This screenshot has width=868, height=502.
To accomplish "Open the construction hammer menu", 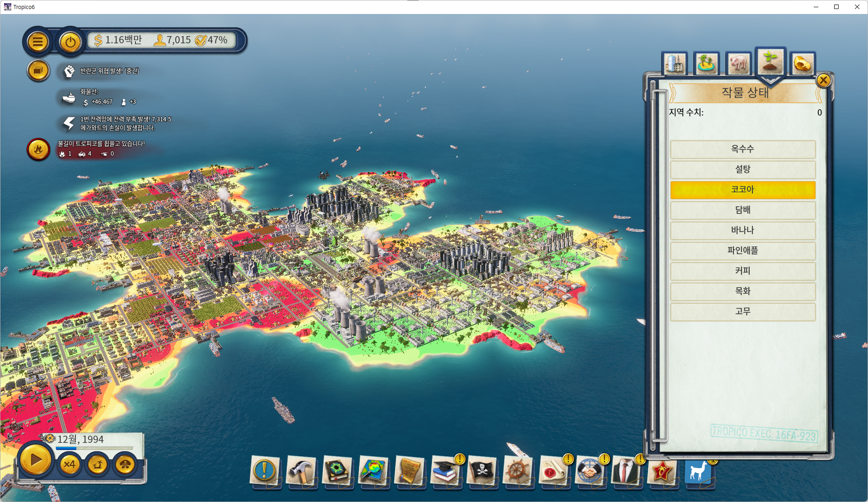I will point(301,470).
